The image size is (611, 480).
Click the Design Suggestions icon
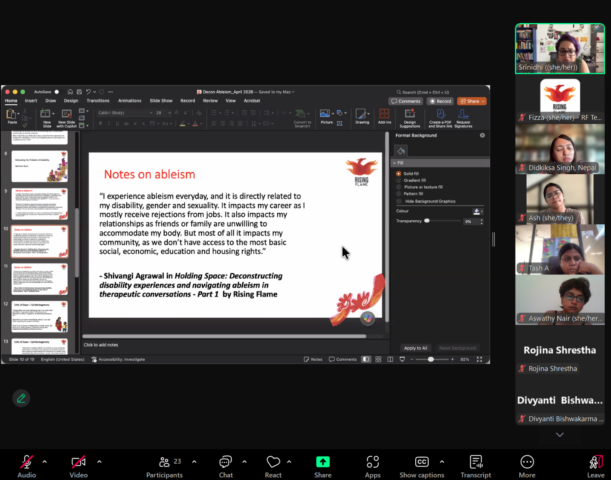410,114
